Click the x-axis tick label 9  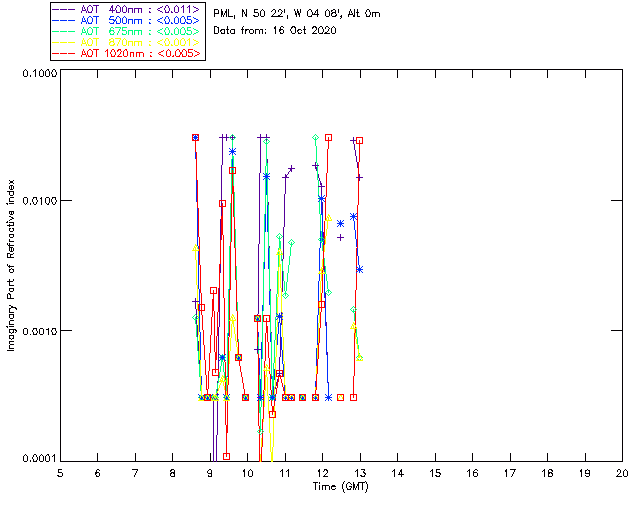[210, 473]
